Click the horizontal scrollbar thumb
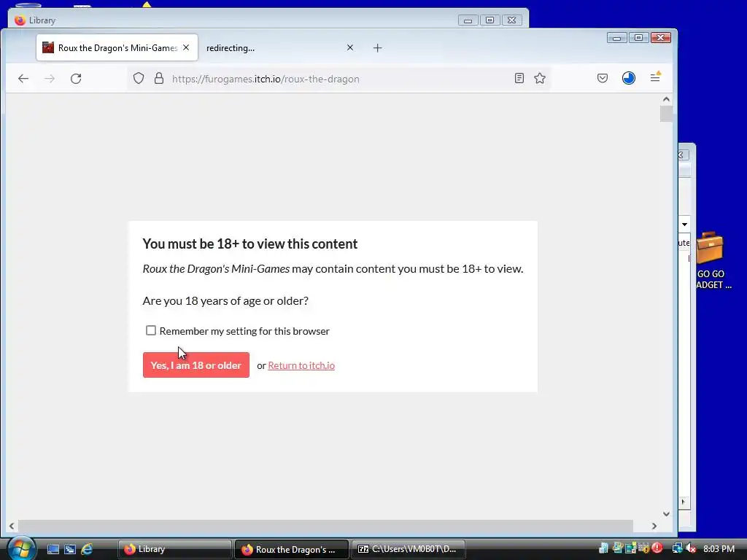Image resolution: width=747 pixels, height=560 pixels. (x=325, y=526)
